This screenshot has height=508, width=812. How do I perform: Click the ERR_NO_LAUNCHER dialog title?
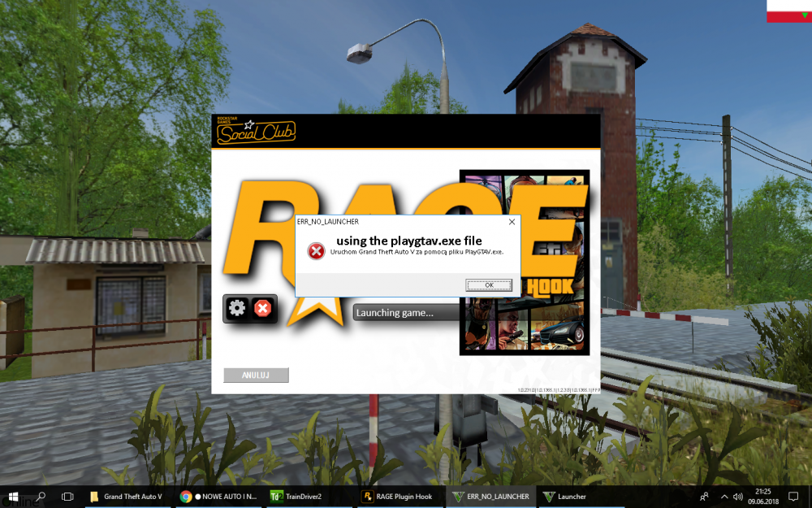[328, 222]
